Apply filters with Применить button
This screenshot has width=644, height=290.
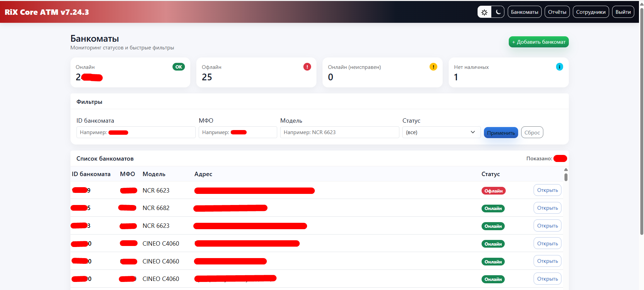(x=501, y=133)
